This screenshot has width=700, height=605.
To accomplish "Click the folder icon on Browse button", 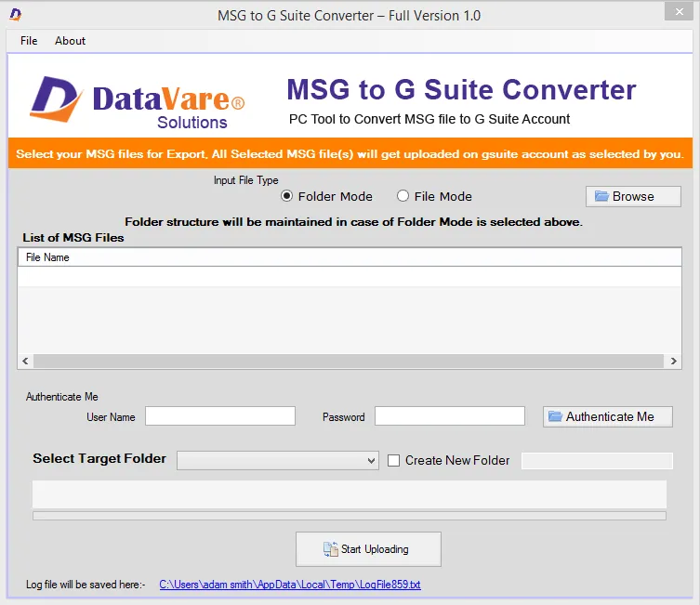I will pyautogui.click(x=601, y=196).
